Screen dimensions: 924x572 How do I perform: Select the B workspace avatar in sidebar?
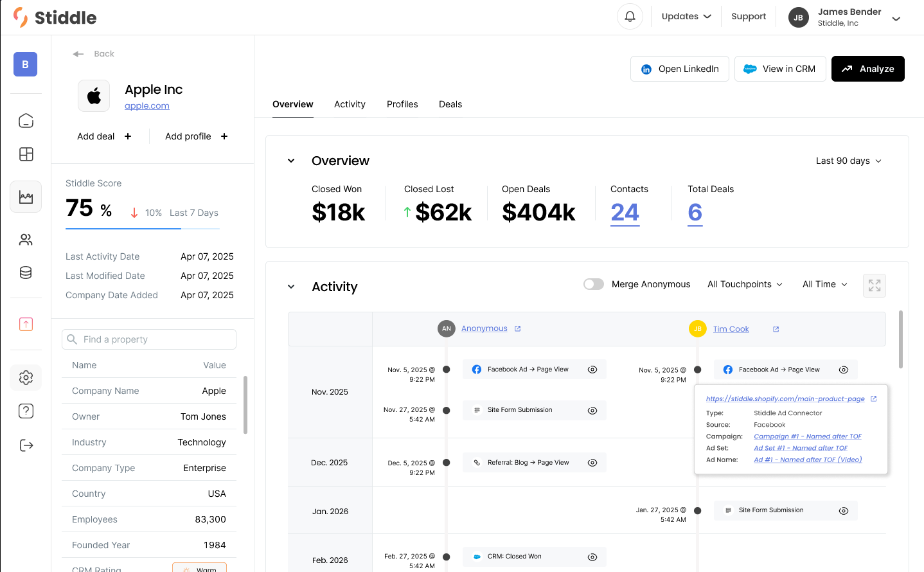coord(26,64)
